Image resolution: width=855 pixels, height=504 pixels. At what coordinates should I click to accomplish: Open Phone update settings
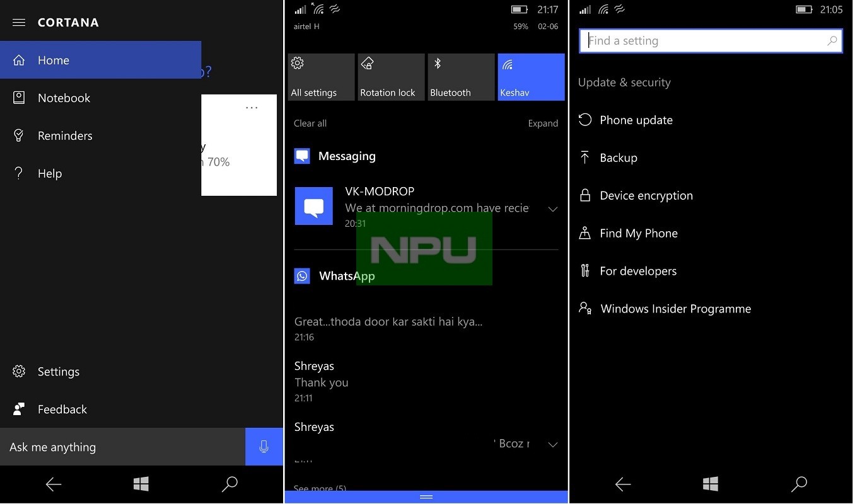[x=636, y=120]
